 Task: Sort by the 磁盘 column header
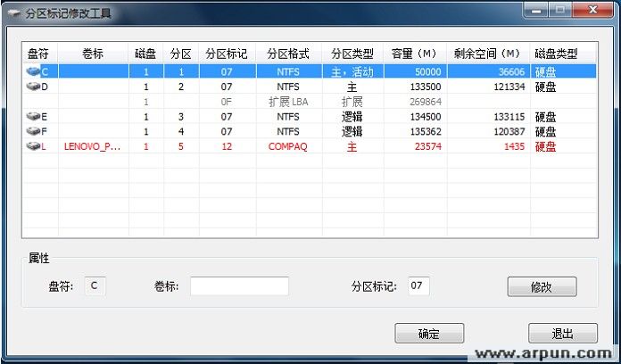pos(146,54)
